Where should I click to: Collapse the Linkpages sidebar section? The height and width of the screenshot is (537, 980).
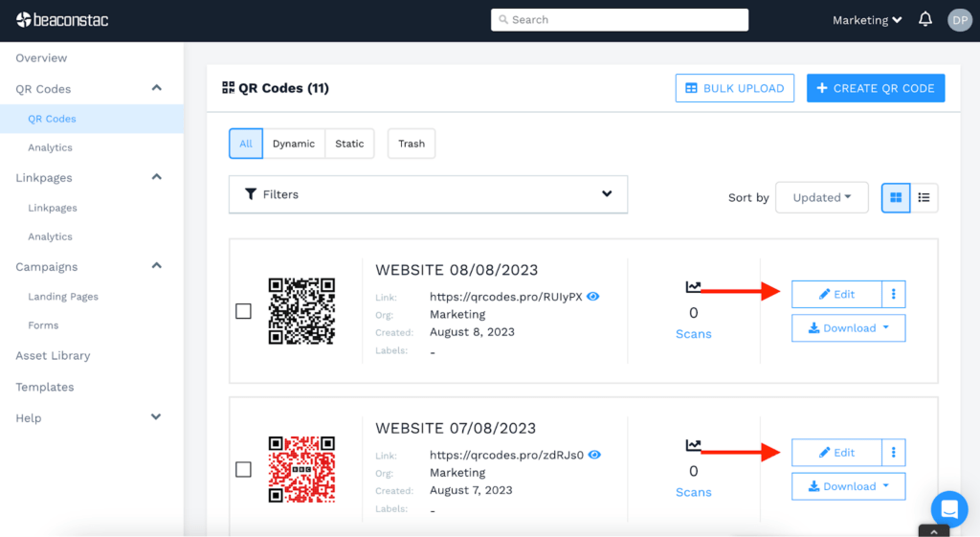point(156,177)
